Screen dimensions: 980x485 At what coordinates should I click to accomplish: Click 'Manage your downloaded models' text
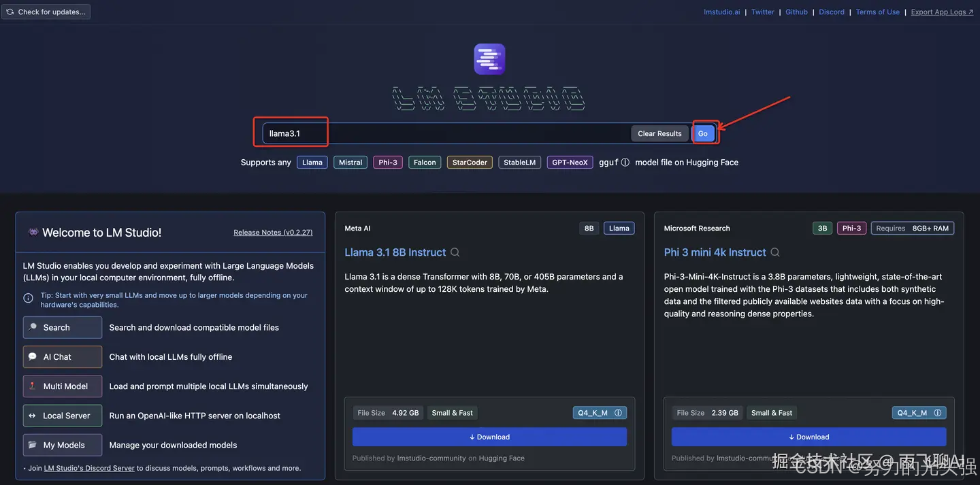174,446
